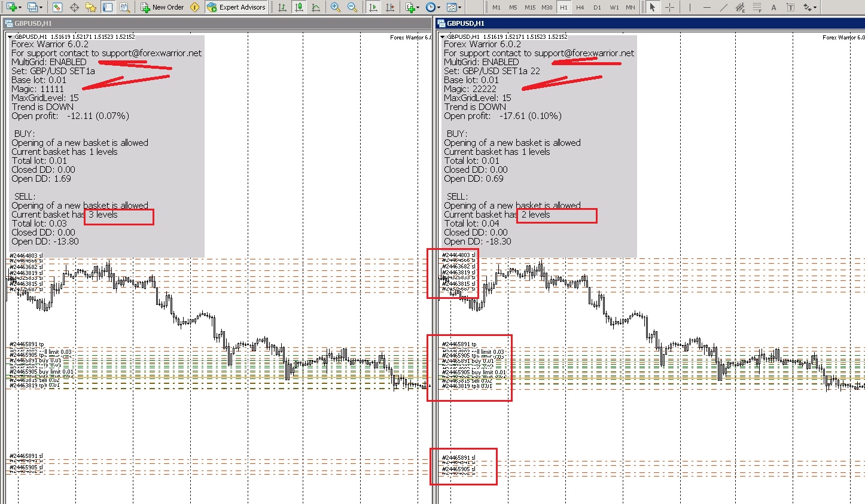Expand the Indicators dropdown arrow
The image size is (865, 504).
[418, 7]
